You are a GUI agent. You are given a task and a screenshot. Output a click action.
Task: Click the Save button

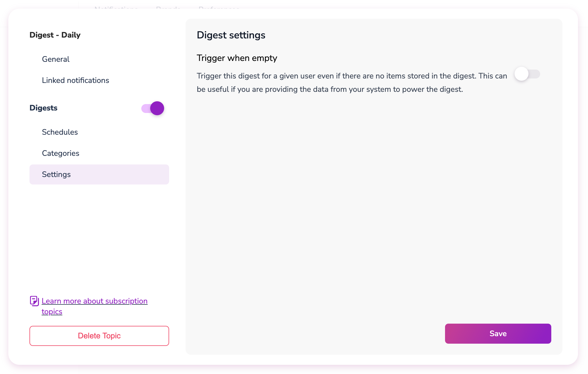tap(498, 334)
